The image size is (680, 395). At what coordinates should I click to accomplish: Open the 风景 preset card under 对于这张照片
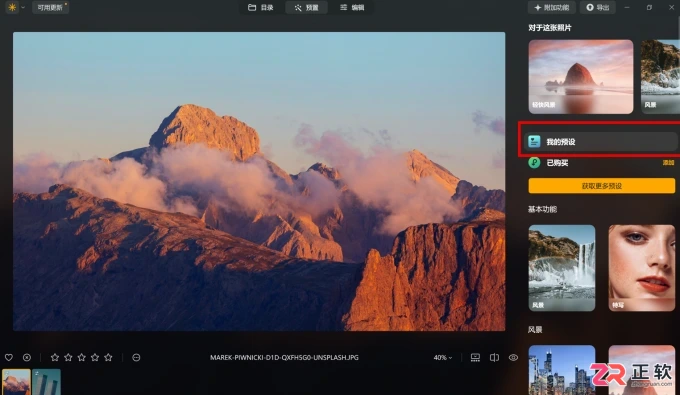tap(660, 77)
